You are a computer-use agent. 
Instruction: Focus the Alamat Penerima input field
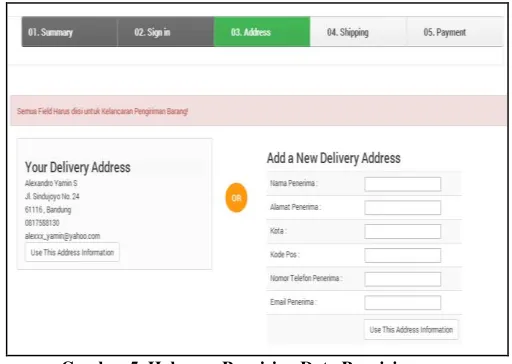403,208
